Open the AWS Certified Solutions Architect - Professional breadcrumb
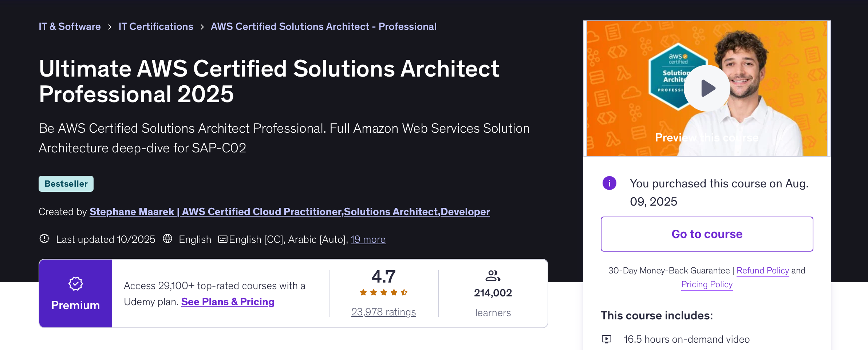This screenshot has height=350, width=868. (323, 26)
